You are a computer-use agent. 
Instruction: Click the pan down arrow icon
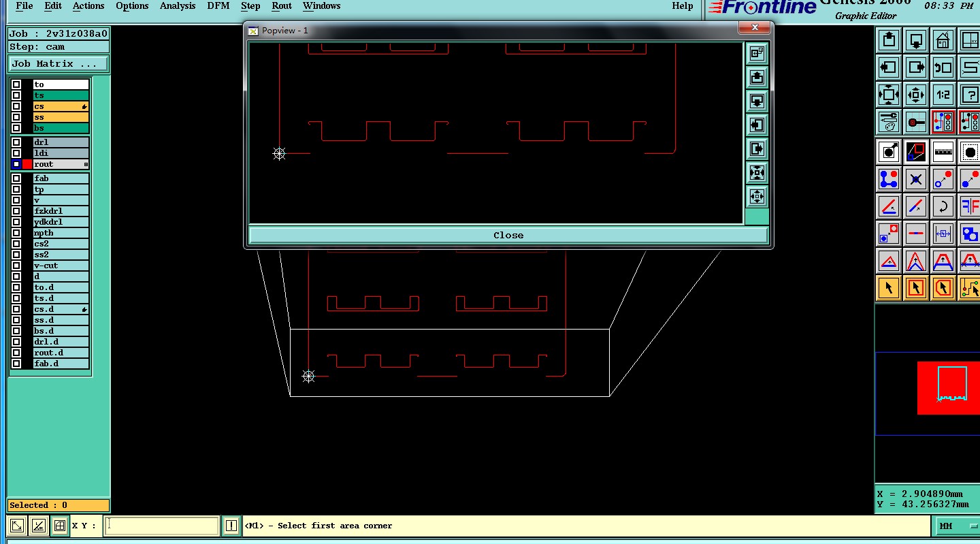coord(916,40)
